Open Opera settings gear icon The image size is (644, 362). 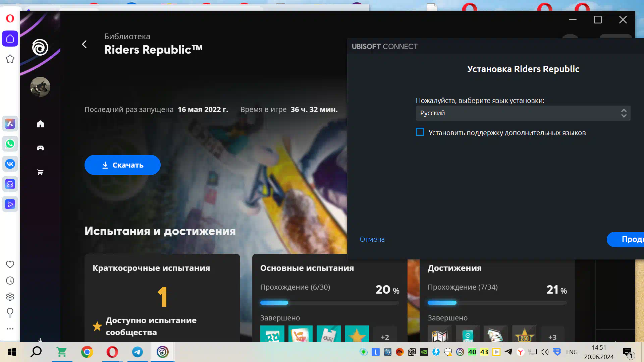pos(10,297)
